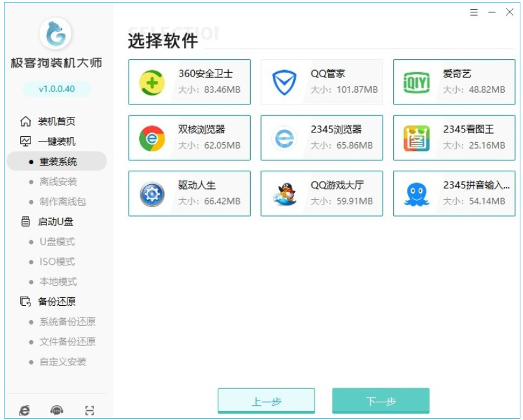Click the backup icon beside 备份还原
This screenshot has height=420, width=523.
pos(26,301)
